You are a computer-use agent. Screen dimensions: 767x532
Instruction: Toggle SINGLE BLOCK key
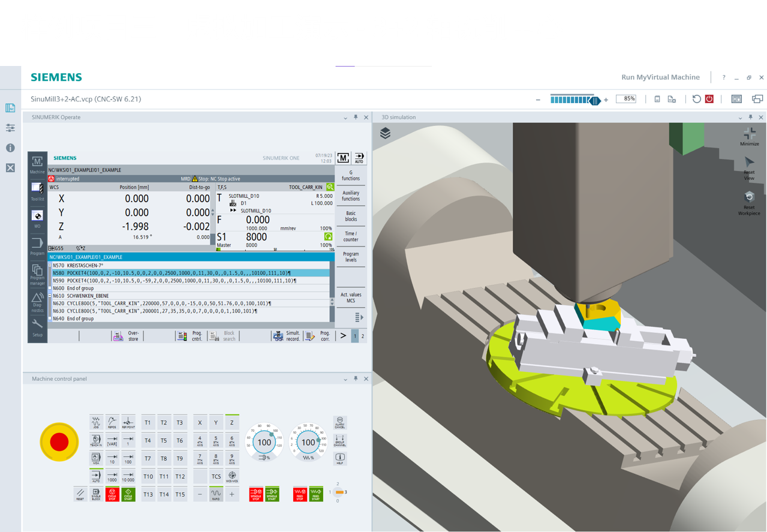coord(96,494)
